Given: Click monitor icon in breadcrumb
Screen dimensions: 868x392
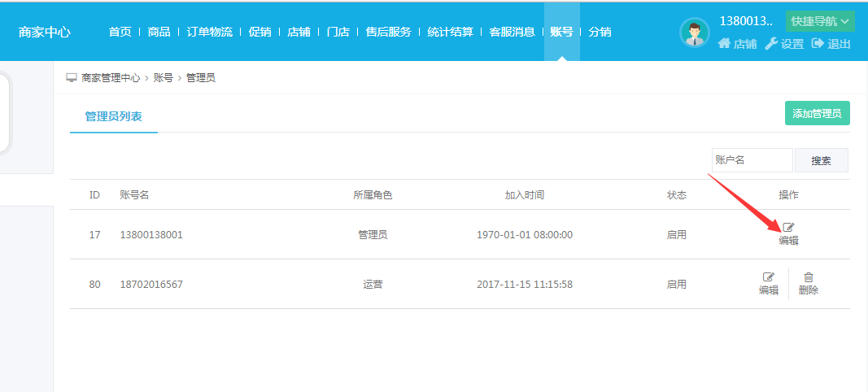Looking at the screenshot, I should click(72, 78).
